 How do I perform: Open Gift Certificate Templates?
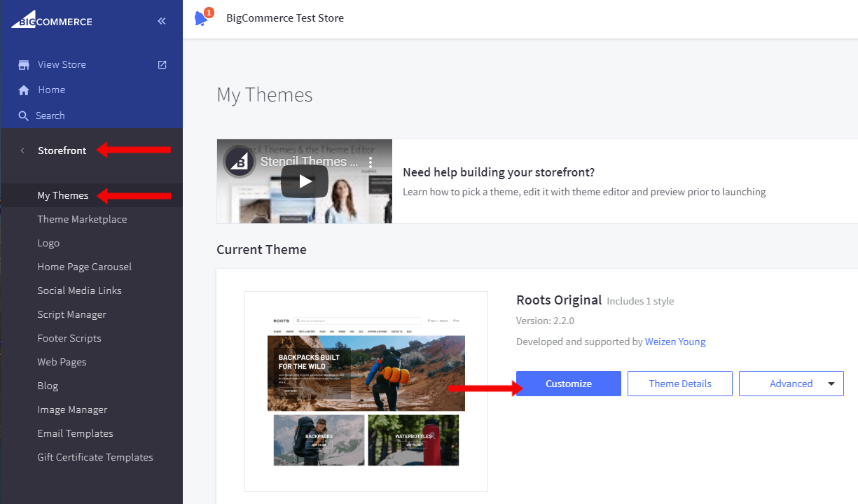tap(95, 456)
